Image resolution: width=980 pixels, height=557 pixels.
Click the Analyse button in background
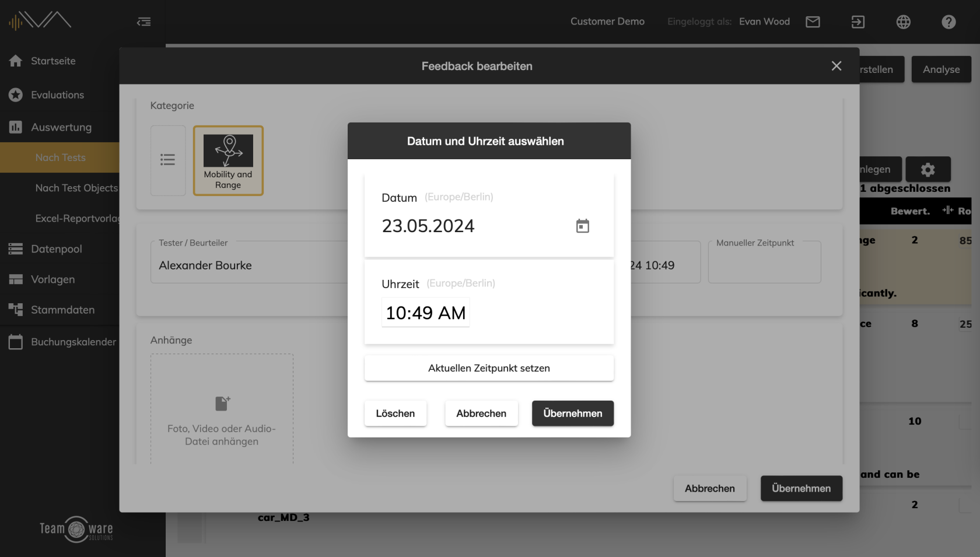pos(942,69)
